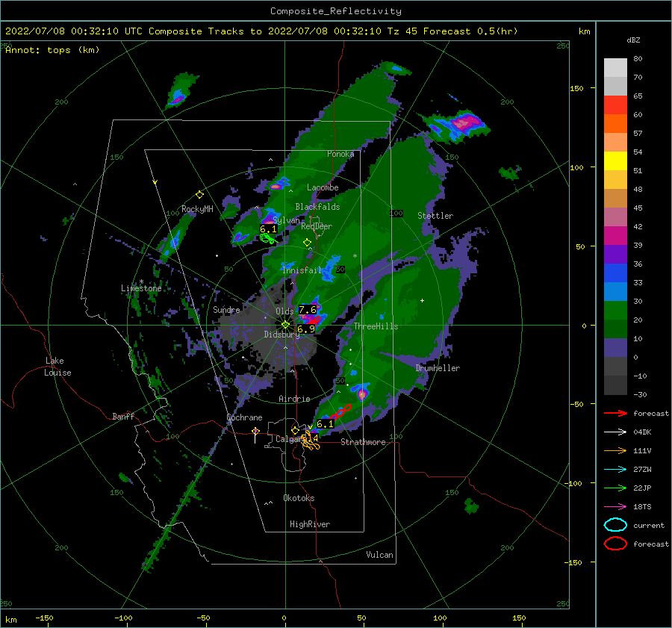This screenshot has height=628, width=672.
Task: Click the Strathmore city label
Action: click(x=363, y=442)
